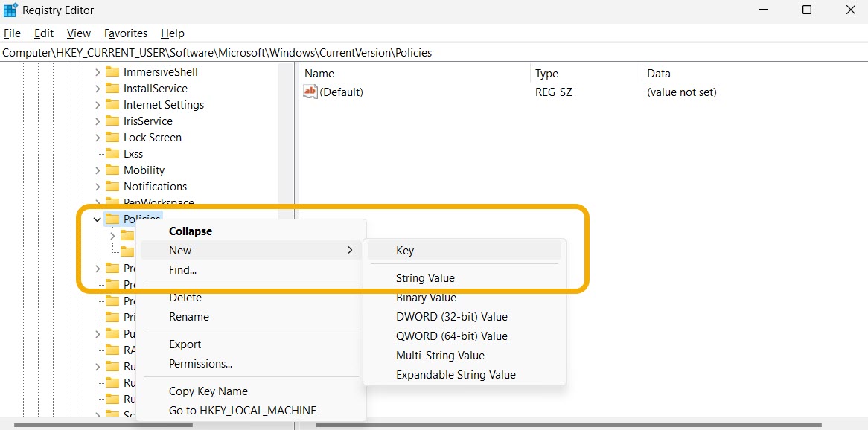Viewport: 868px width, 430px height.
Task: Select the Lock Screen folder icon
Action: click(113, 137)
